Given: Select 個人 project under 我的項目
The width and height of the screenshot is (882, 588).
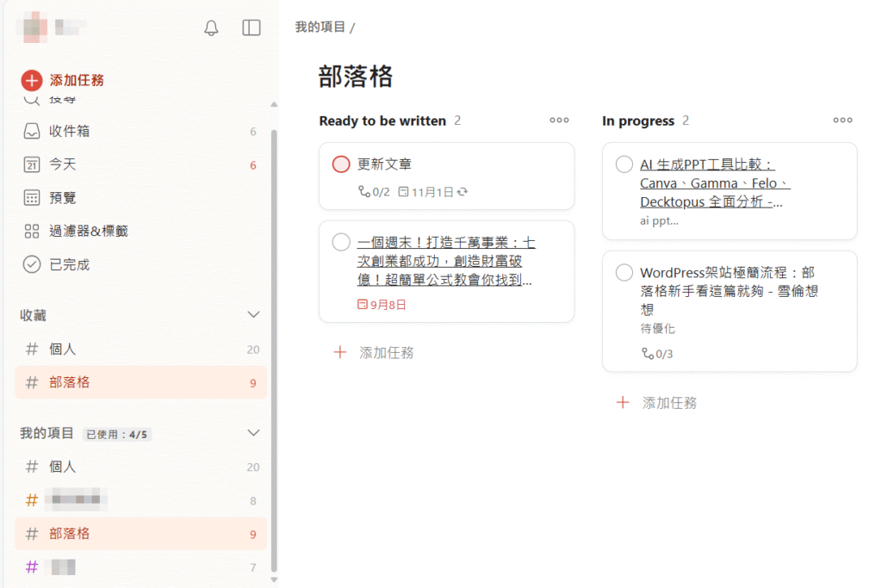Looking at the screenshot, I should (x=62, y=467).
